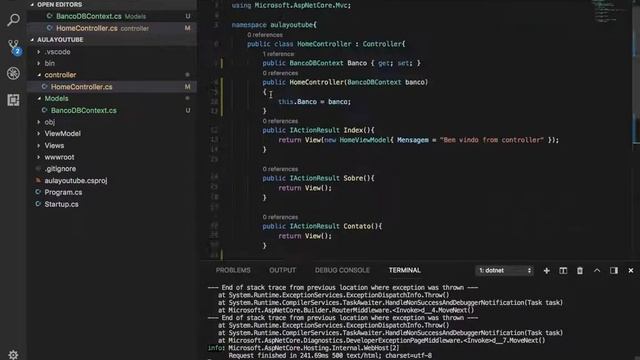This screenshot has height=360, width=640.
Task: Click the code minimap preview
Action: [x=609, y=12]
